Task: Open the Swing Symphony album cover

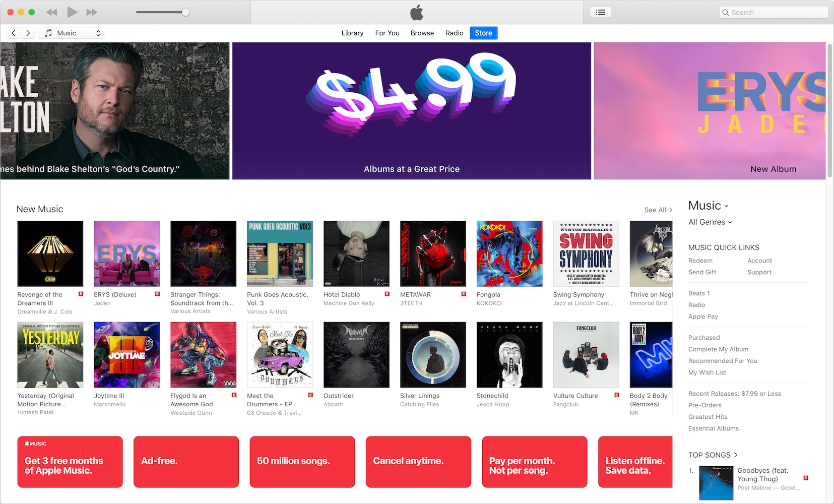Action: [586, 254]
